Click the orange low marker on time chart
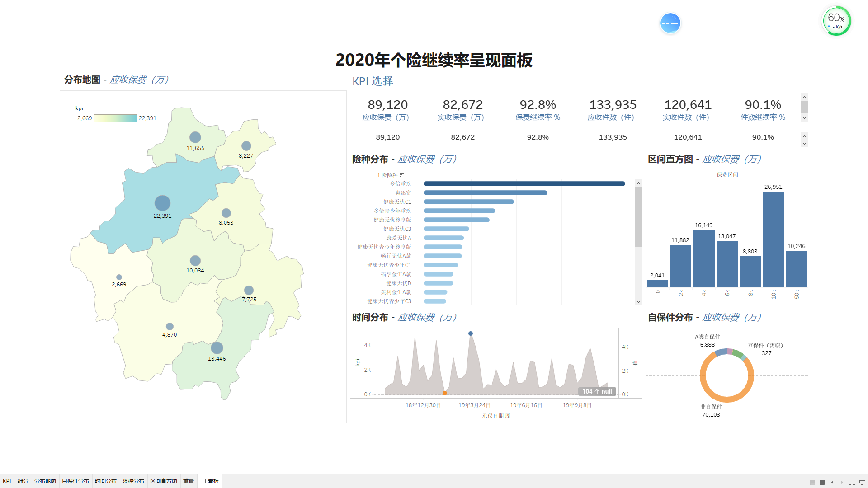The height and width of the screenshot is (488, 868). point(445,393)
